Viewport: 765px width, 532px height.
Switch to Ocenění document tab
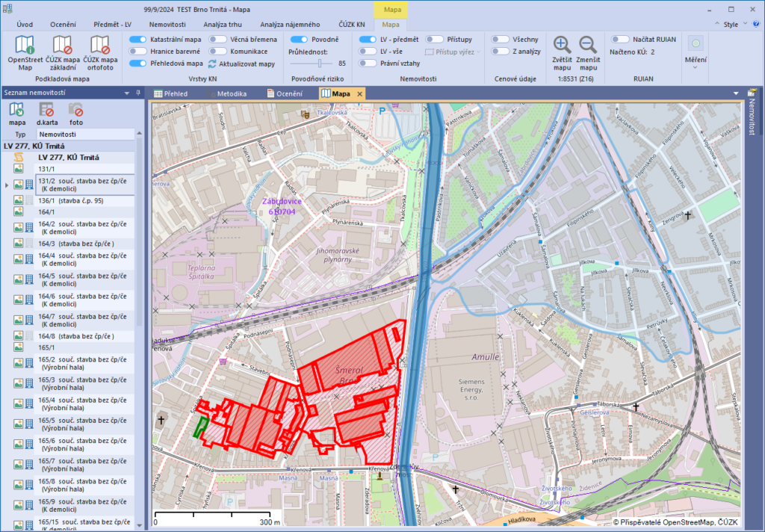[x=285, y=93]
